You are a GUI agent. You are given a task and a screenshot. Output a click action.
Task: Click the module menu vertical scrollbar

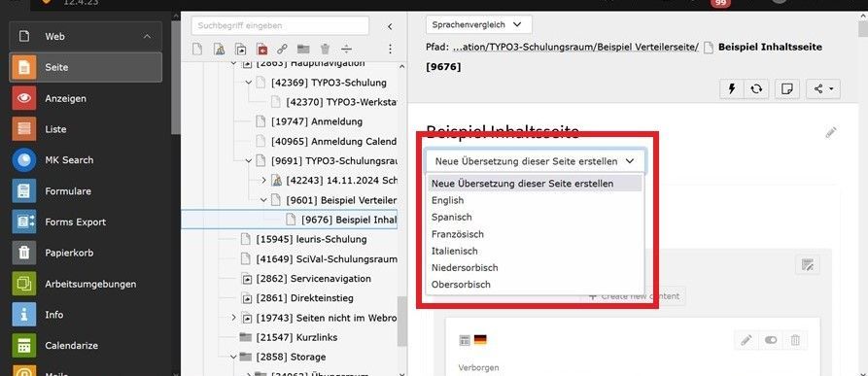click(176, 78)
